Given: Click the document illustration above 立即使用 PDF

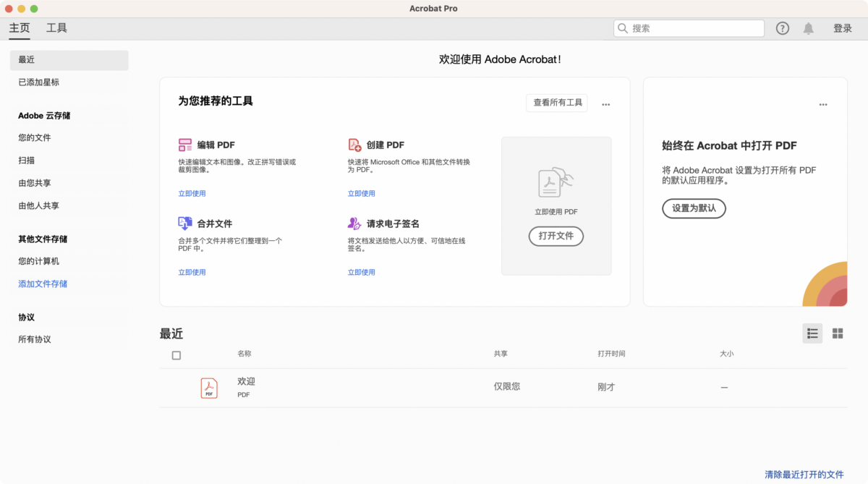Looking at the screenshot, I should (x=556, y=182).
